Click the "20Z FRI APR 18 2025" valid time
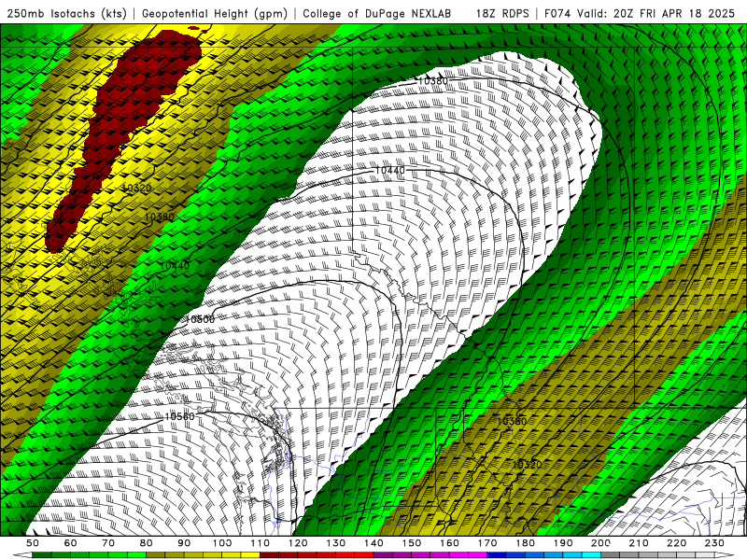The height and width of the screenshot is (560, 747). tap(674, 14)
